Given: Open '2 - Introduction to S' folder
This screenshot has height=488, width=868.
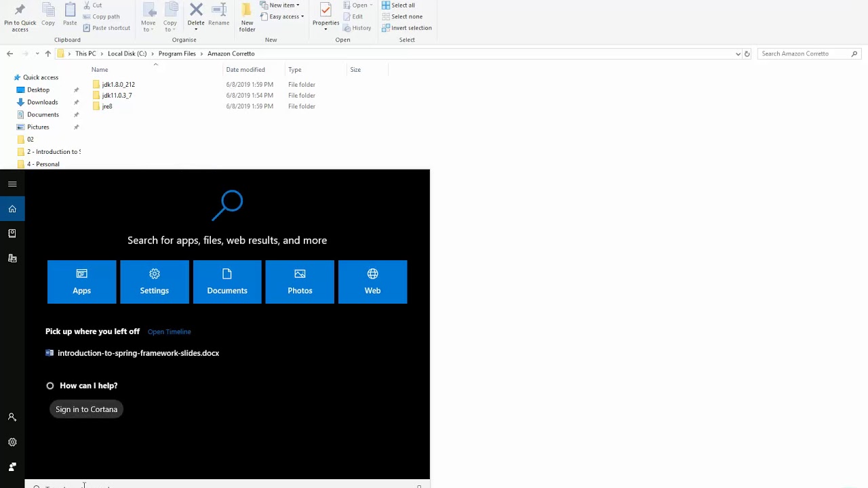Looking at the screenshot, I should click(x=54, y=152).
